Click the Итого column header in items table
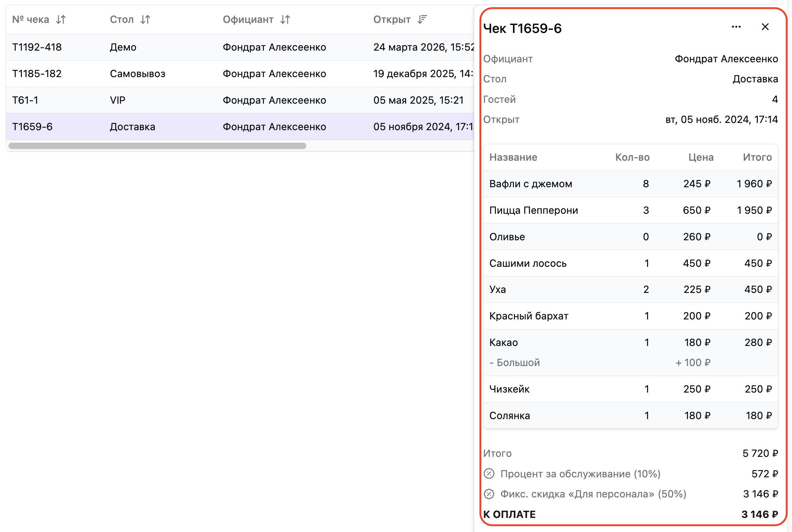The image size is (792, 532). pyautogui.click(x=757, y=157)
